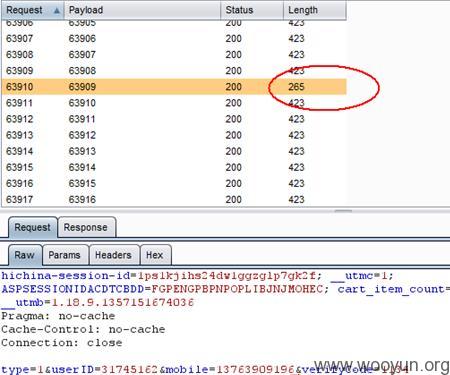The image size is (450, 375).
Task: Select row with request 63909
Action: (174, 71)
